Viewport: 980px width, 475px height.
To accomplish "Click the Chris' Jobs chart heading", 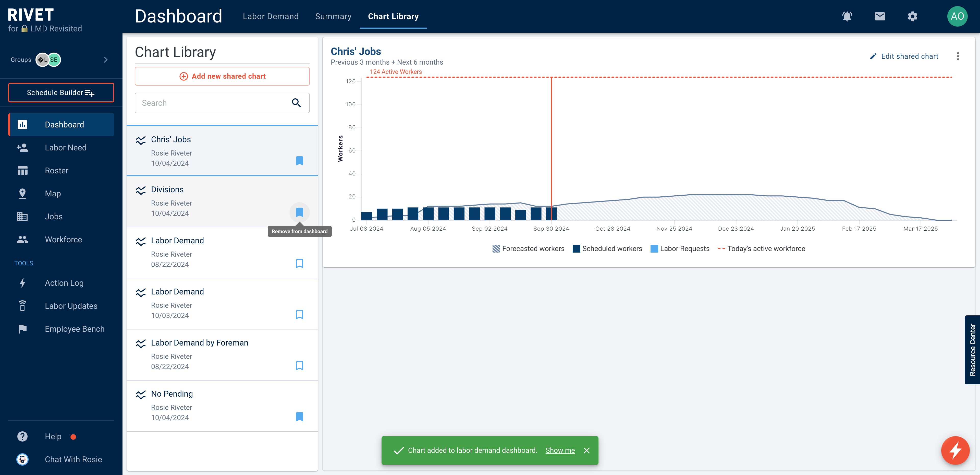I will click(355, 51).
